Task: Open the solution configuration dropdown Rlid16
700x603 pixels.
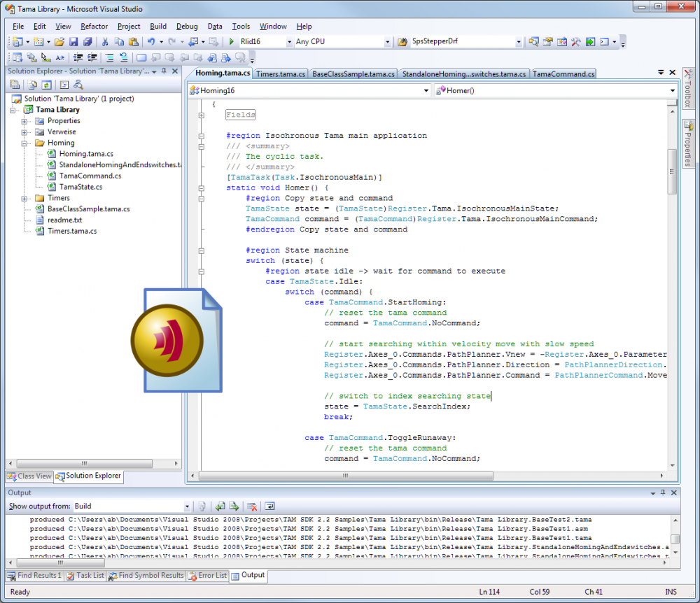Action: click(x=289, y=42)
